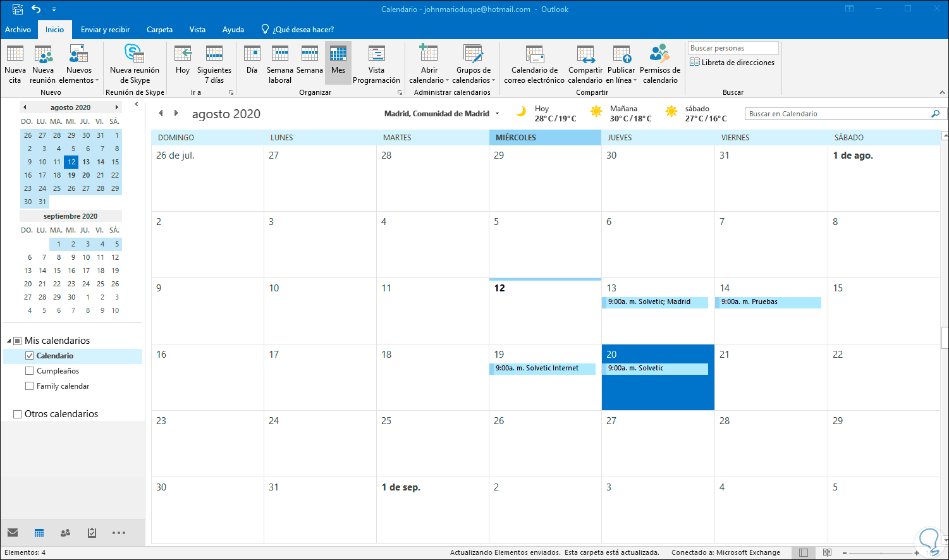Open Vista Programación view

376,64
